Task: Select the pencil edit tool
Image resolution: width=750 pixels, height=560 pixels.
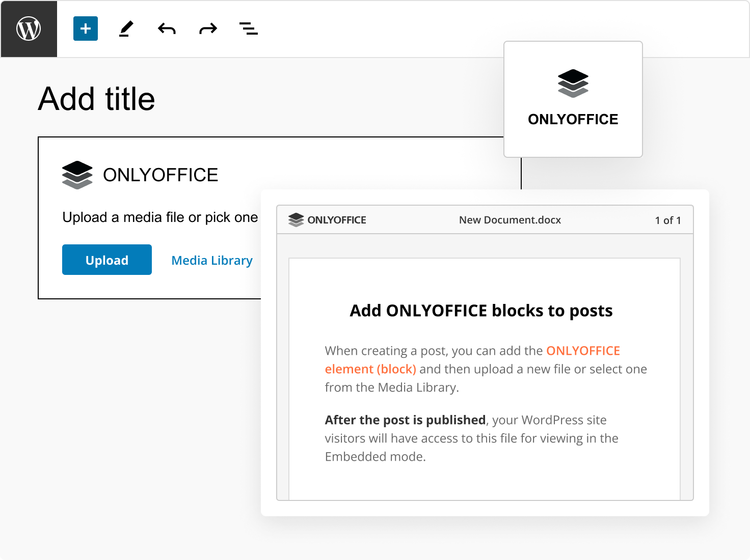Action: [126, 29]
